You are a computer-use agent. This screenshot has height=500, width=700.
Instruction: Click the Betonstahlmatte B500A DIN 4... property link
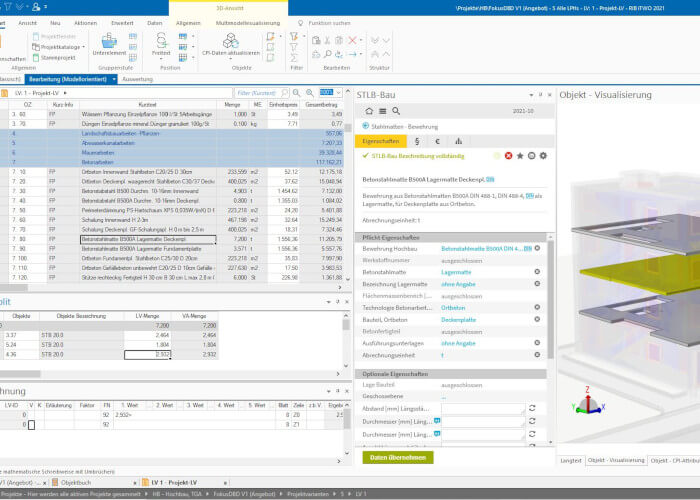click(486, 248)
